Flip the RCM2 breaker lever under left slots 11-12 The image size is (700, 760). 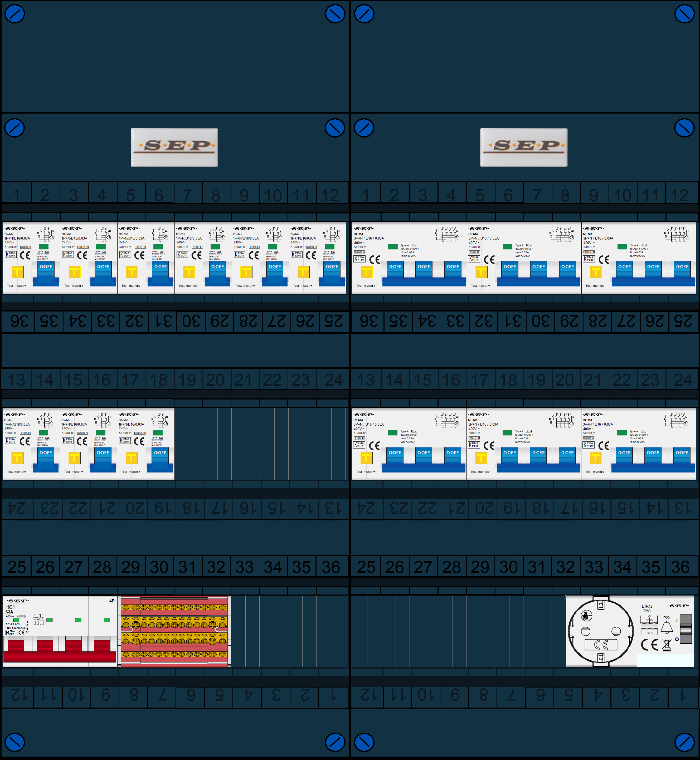tap(332, 274)
